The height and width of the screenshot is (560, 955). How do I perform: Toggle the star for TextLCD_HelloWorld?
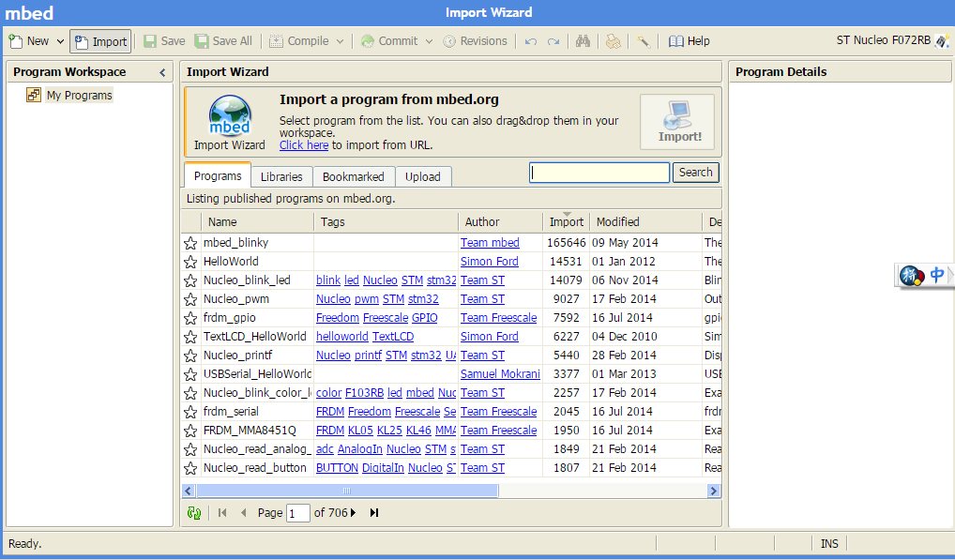pyautogui.click(x=190, y=337)
